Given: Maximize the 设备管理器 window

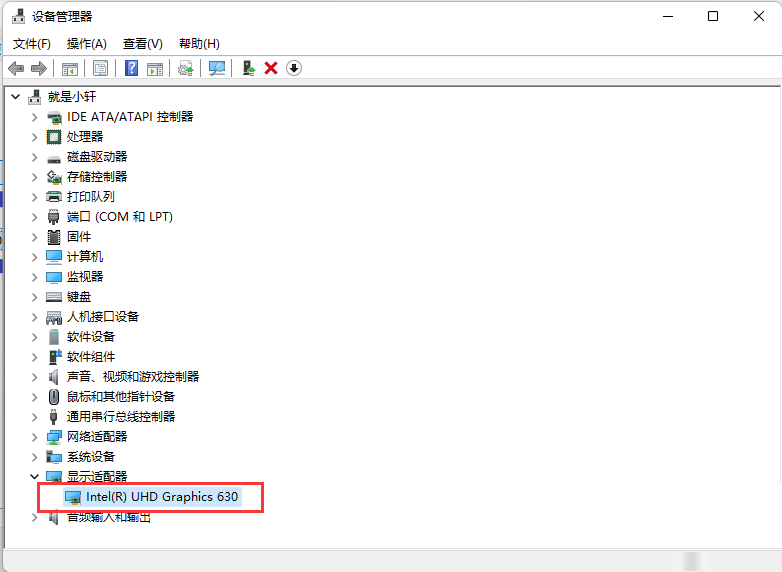Looking at the screenshot, I should click(x=713, y=16).
